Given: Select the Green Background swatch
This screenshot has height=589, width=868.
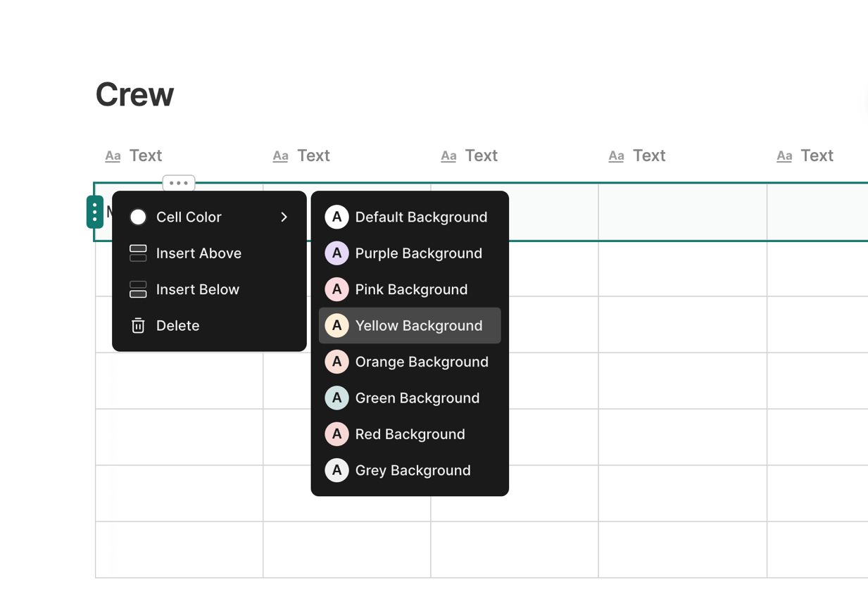Looking at the screenshot, I should [336, 398].
